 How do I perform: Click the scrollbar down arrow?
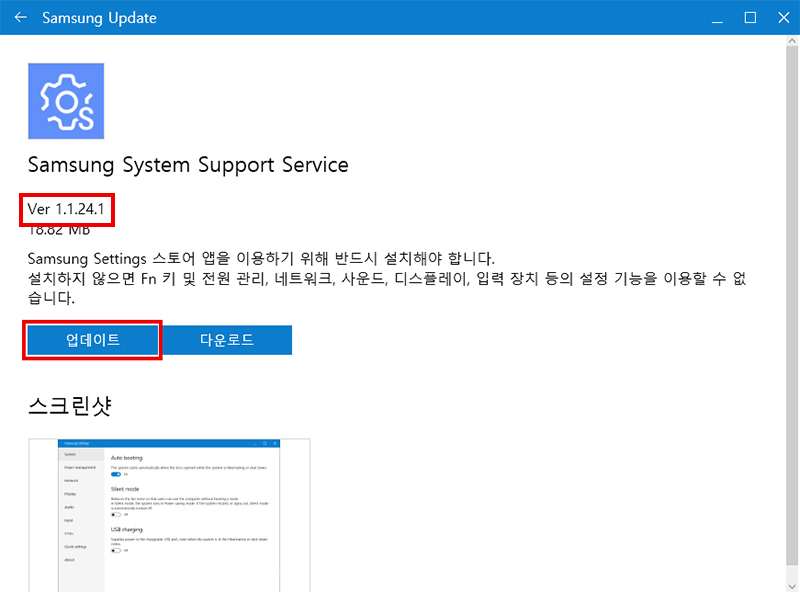click(792, 586)
